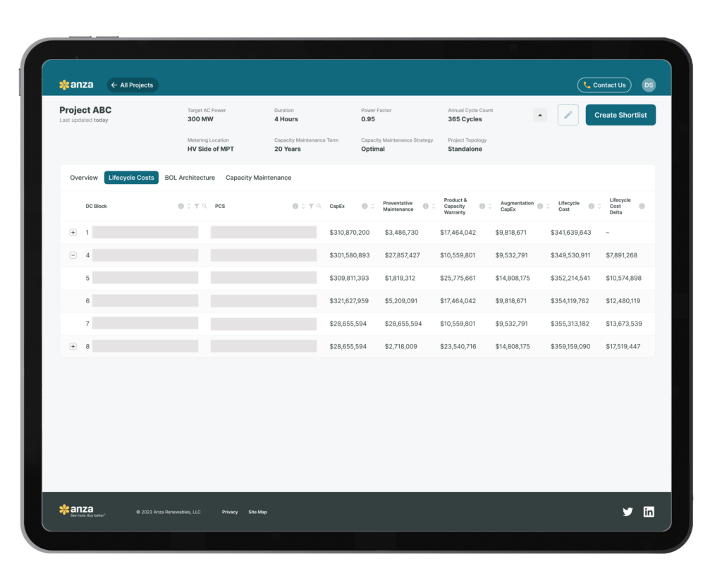
Task: Expand row 8 with plus icon
Action: pos(73,346)
